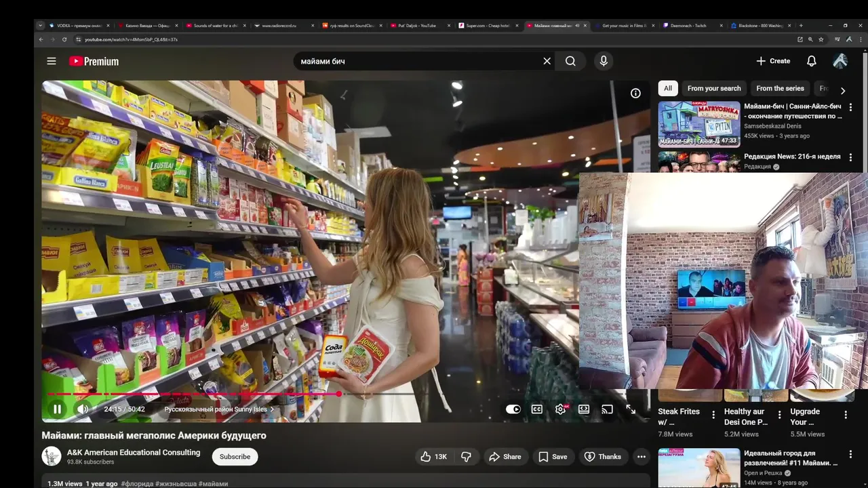Screen dimensions: 868x488
Task: Open options for Редакция News video
Action: (850, 157)
